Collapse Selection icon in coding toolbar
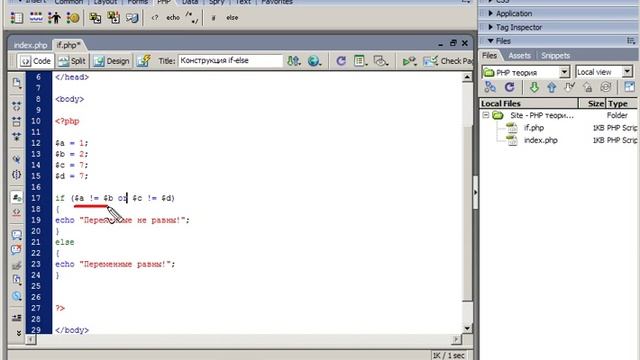The height and width of the screenshot is (360, 640). [16, 121]
